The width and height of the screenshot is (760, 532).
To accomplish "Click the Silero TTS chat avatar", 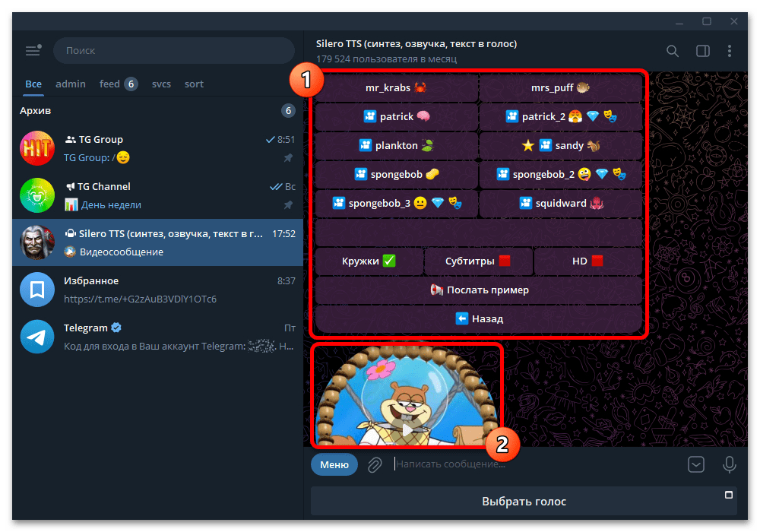I will pos(36,242).
